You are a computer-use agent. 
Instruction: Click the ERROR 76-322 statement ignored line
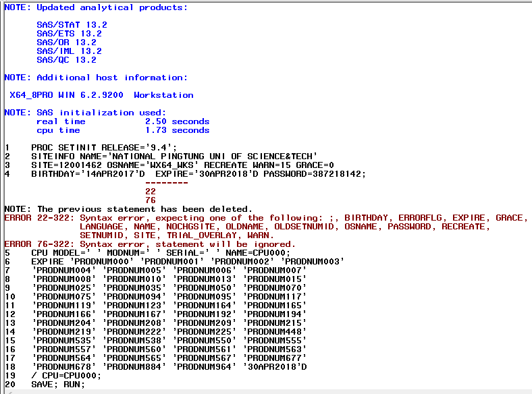(150, 244)
